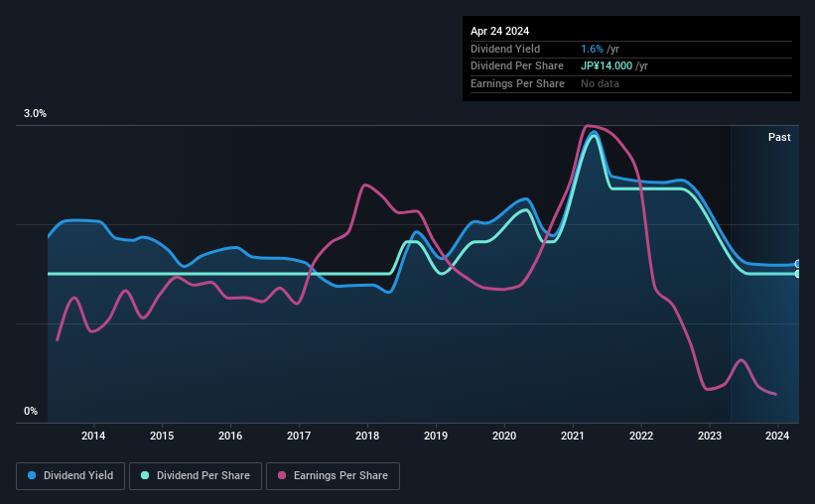This screenshot has width=815, height=504.
Task: Click the pink Earnings Per Share legend dot
Action: (282, 475)
